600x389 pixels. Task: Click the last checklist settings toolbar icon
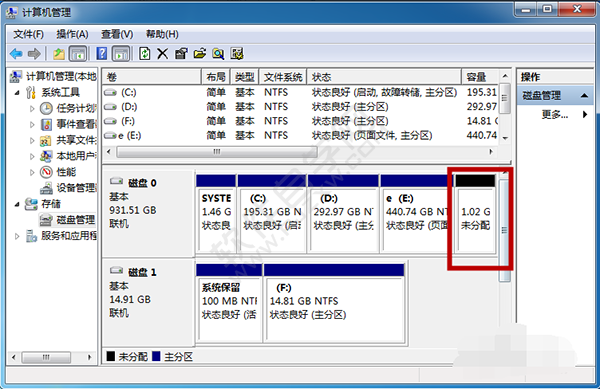[237, 54]
